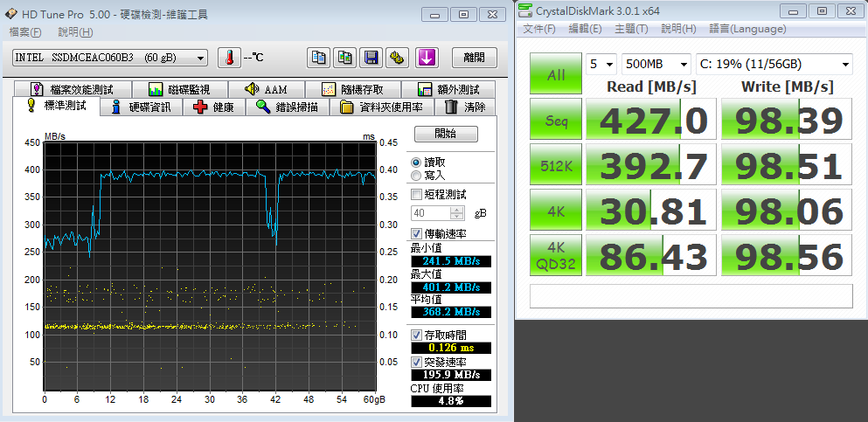Click the purple down-arrow minimize-to-tray icon
The image size is (868, 422).
pyautogui.click(x=426, y=58)
